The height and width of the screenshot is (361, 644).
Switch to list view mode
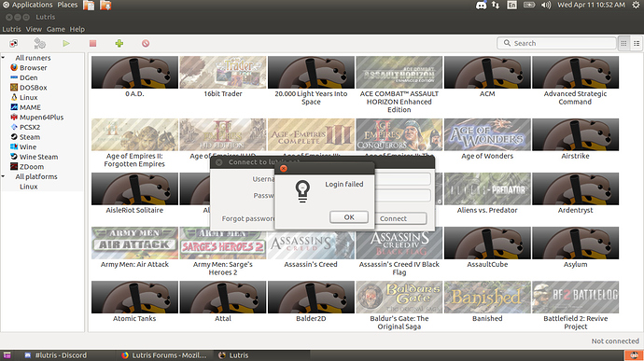pos(637,43)
